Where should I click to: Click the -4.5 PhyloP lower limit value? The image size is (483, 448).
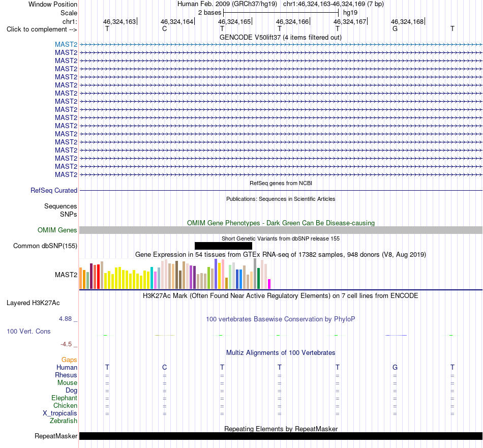(66, 344)
